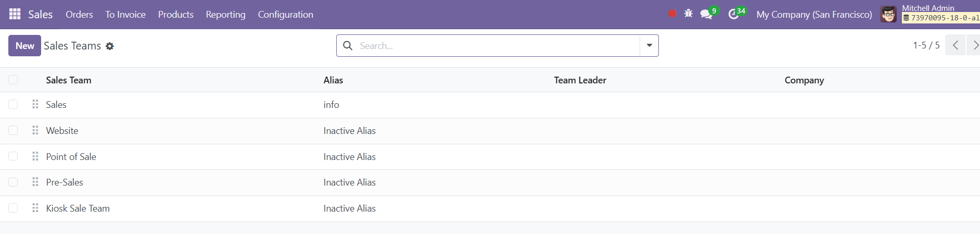Click the red recording indicator icon
This screenshot has width=980, height=234.
click(x=672, y=14)
